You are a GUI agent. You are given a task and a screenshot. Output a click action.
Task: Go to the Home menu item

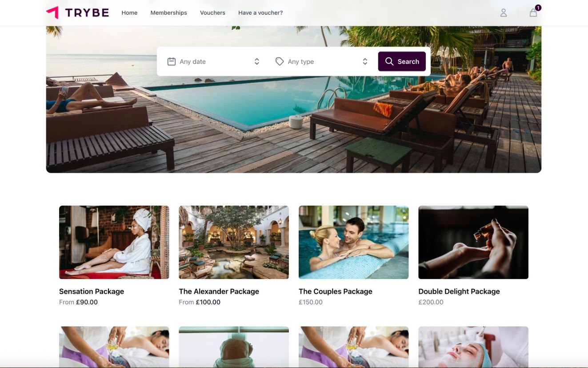tap(129, 13)
